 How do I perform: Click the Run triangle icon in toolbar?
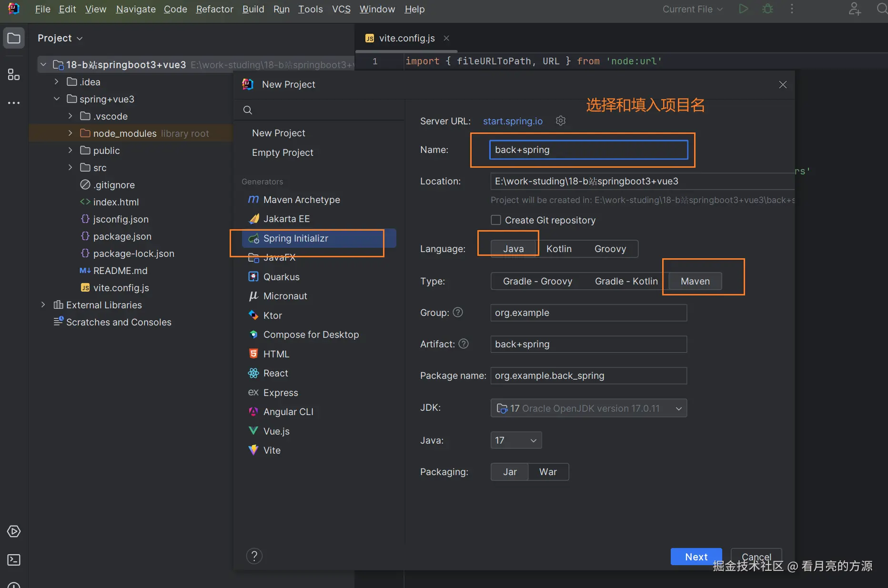(743, 9)
